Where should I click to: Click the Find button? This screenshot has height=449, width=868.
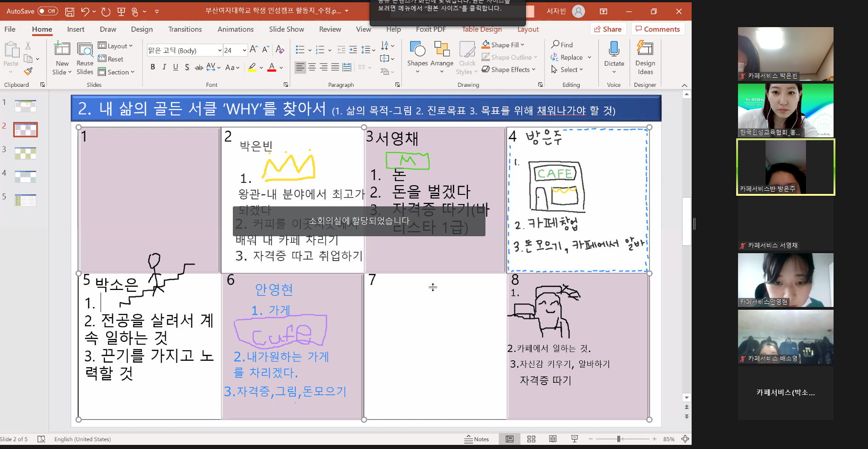pos(562,45)
